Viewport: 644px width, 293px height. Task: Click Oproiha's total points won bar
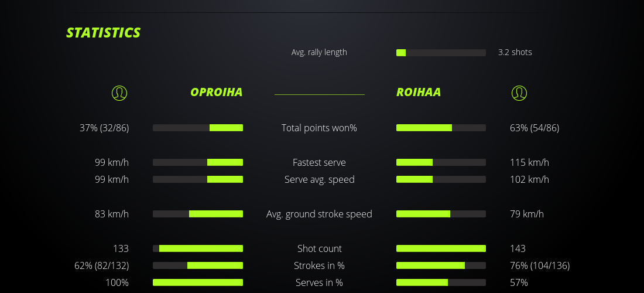click(198, 128)
